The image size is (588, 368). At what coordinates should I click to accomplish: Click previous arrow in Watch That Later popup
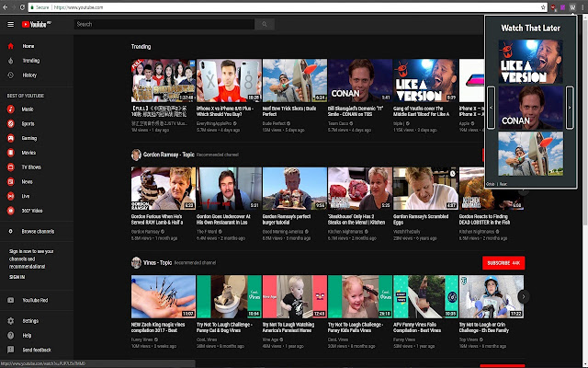491,108
